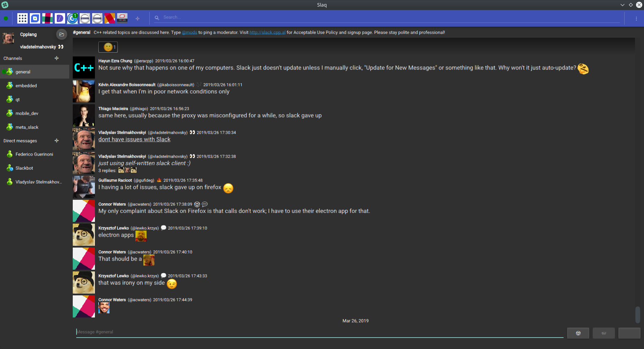Switch to the blue-square-logo workspace
This screenshot has height=349, width=644.
[35, 18]
